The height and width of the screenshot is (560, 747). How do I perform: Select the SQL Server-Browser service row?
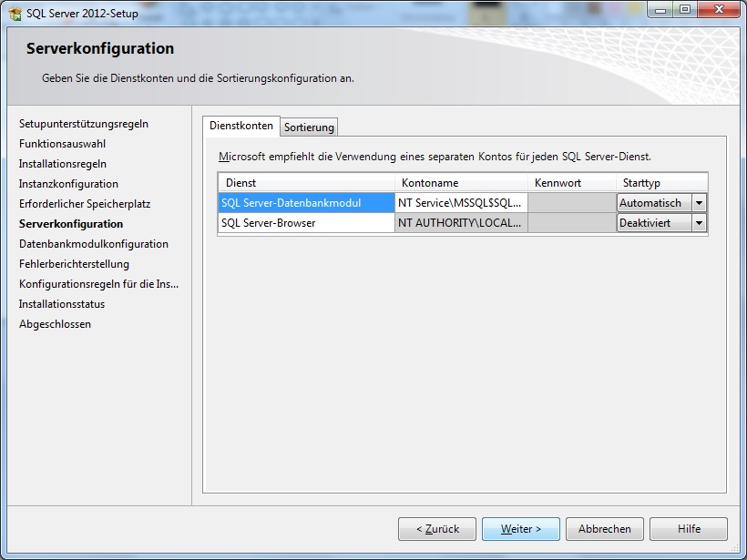[306, 223]
